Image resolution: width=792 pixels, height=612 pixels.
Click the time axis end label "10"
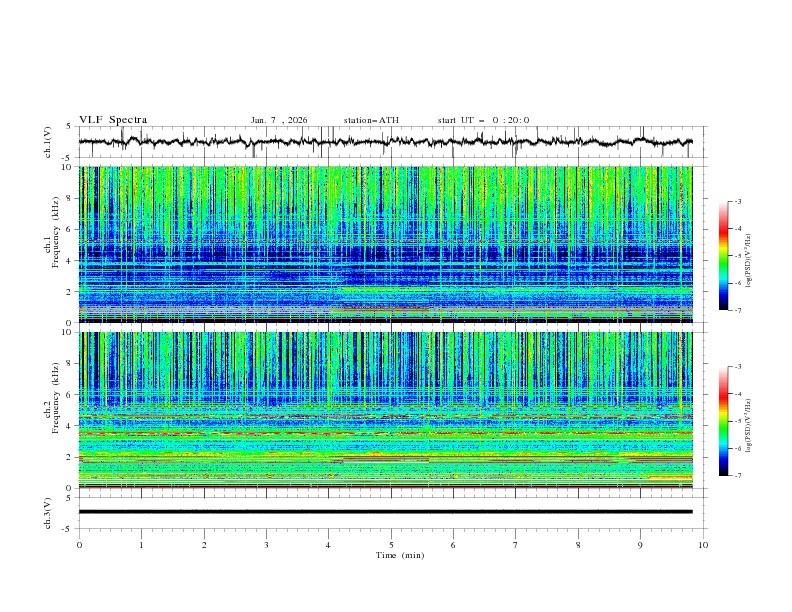click(703, 545)
